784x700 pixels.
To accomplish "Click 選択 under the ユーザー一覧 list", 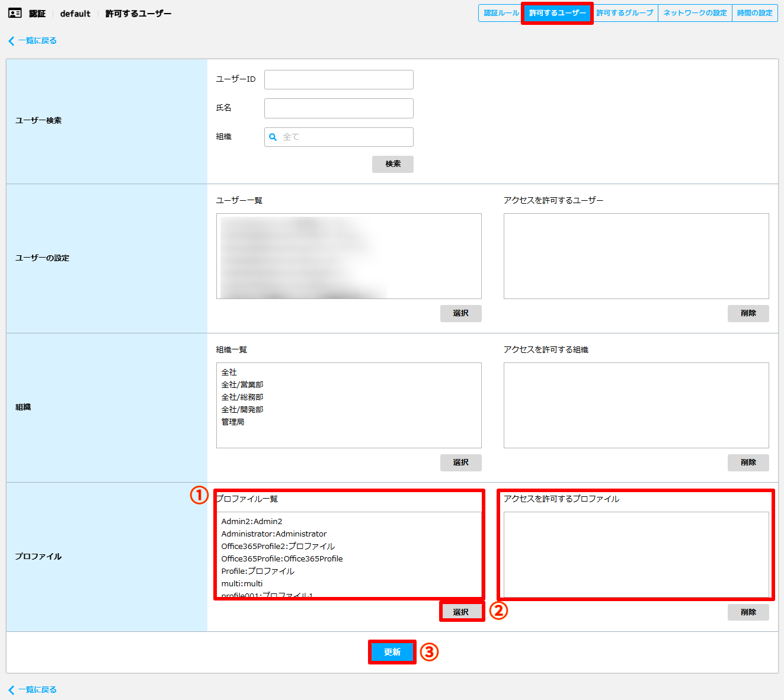I will pyautogui.click(x=461, y=313).
